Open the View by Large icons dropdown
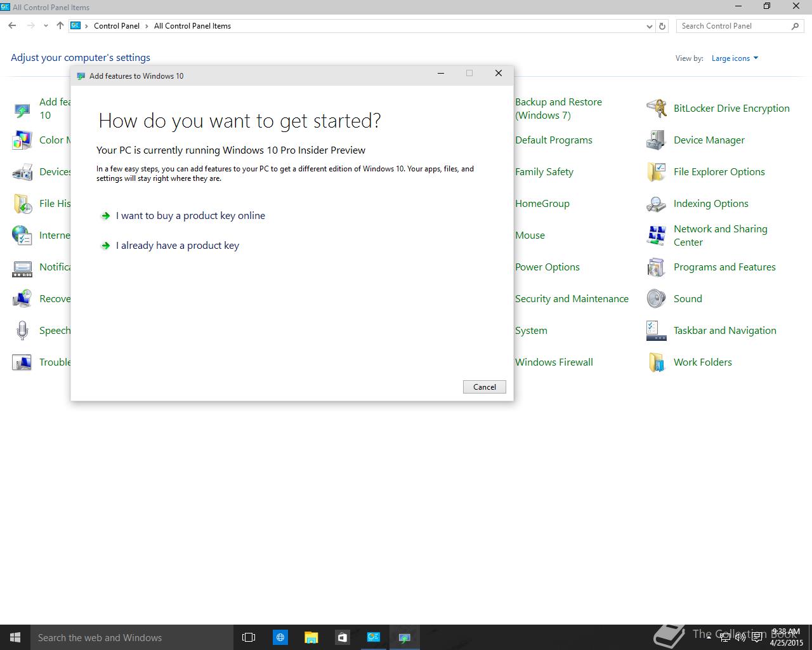The width and height of the screenshot is (812, 650). point(735,58)
